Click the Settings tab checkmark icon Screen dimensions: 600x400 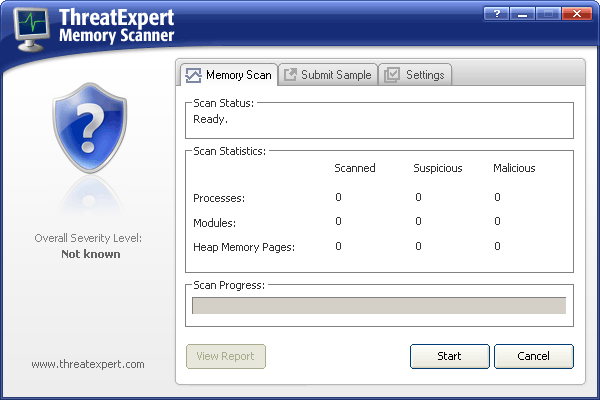click(392, 74)
